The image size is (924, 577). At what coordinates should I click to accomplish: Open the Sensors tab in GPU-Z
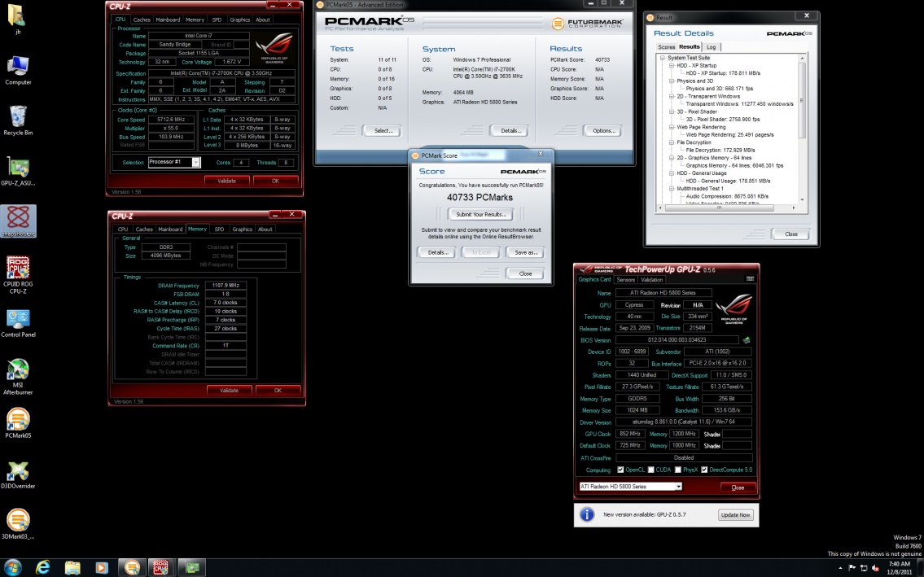[625, 279]
